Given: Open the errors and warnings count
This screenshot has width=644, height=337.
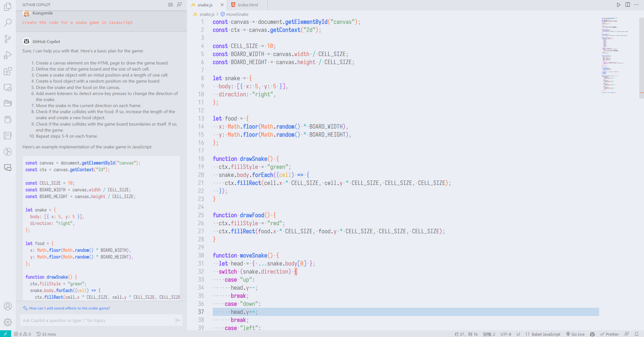Looking at the screenshot, I should coord(22,334).
